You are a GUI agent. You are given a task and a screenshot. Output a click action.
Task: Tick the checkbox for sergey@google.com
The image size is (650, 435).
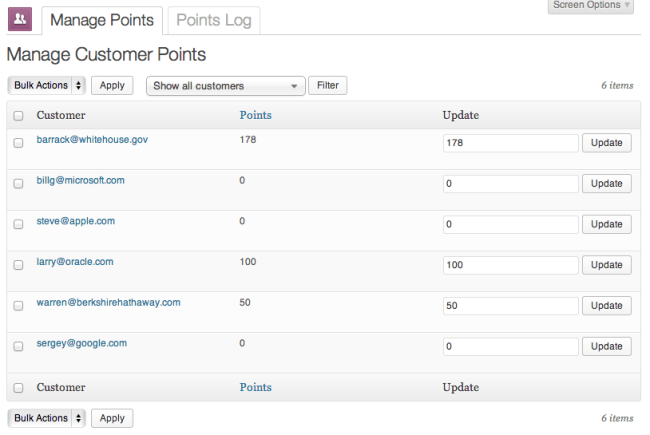[18, 347]
